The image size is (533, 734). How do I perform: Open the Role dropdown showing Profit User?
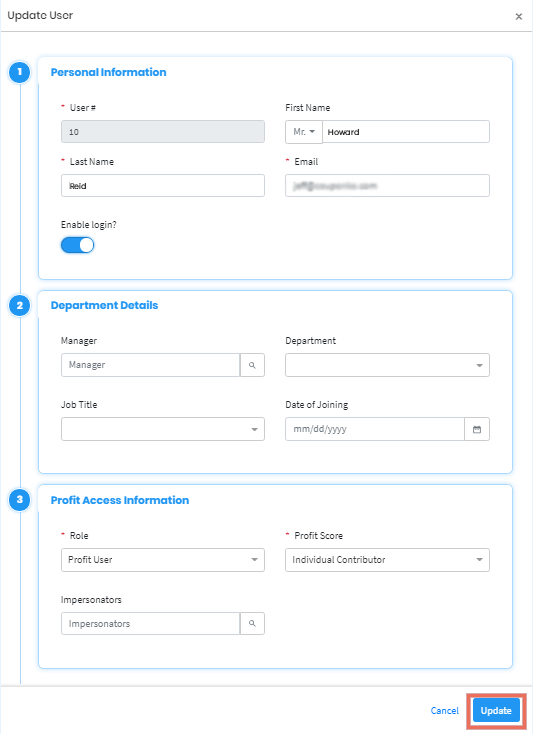[163, 560]
